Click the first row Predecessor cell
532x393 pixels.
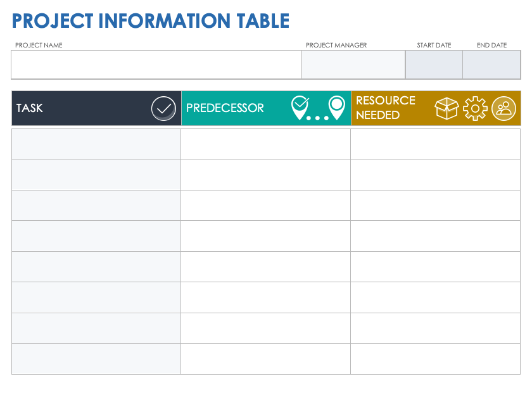[265, 144]
